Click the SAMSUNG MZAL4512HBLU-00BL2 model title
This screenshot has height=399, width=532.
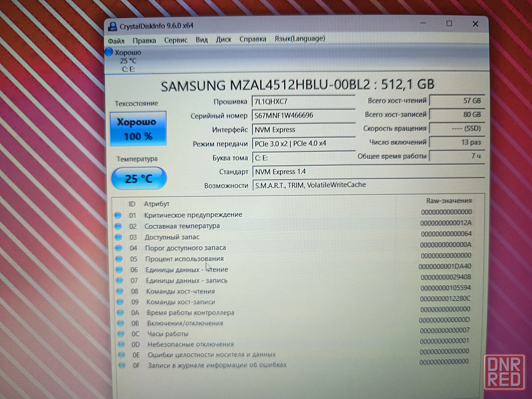coord(297,85)
